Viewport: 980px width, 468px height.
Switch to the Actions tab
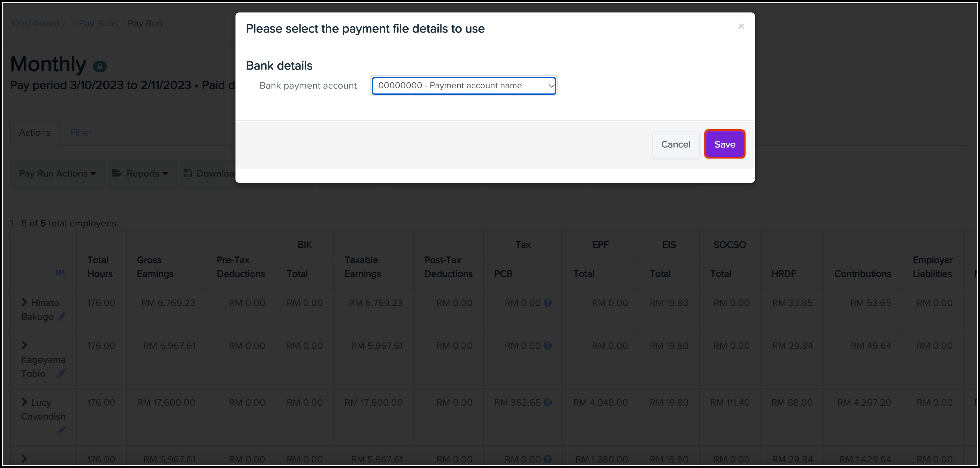[x=35, y=133]
